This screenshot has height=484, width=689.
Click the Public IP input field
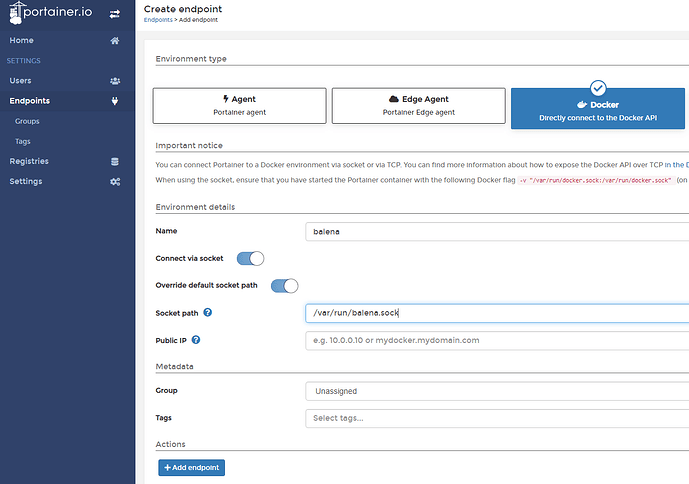click(x=497, y=341)
